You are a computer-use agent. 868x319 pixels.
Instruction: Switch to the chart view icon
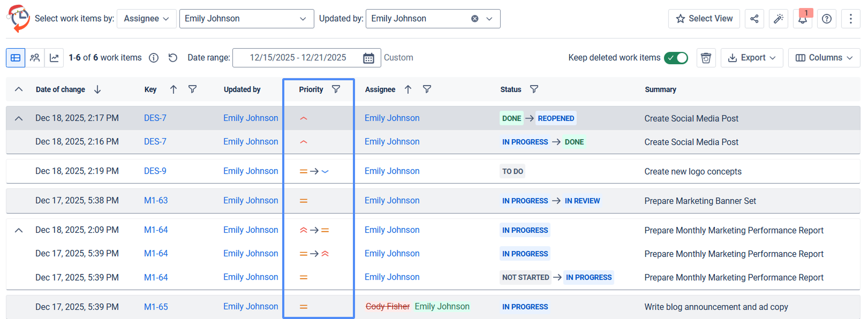pyautogui.click(x=54, y=58)
